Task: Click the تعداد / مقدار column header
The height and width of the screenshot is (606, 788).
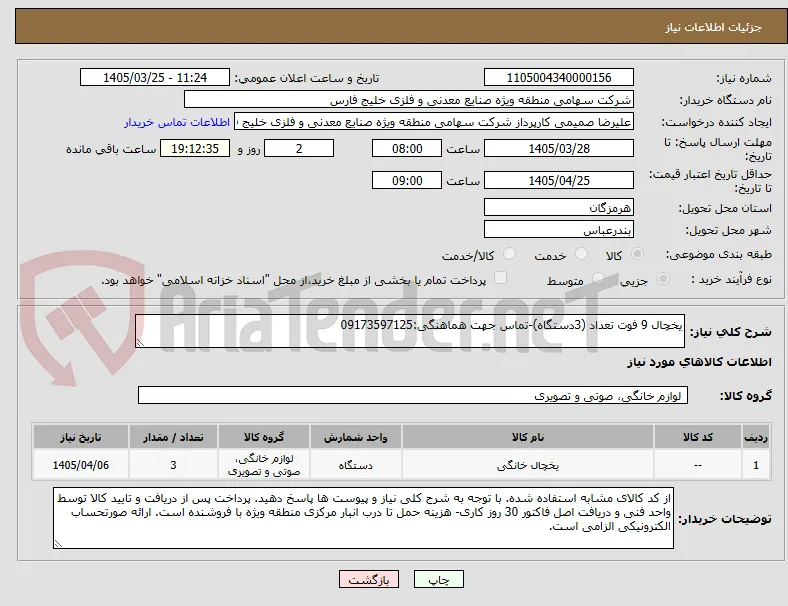Action: pos(173,437)
